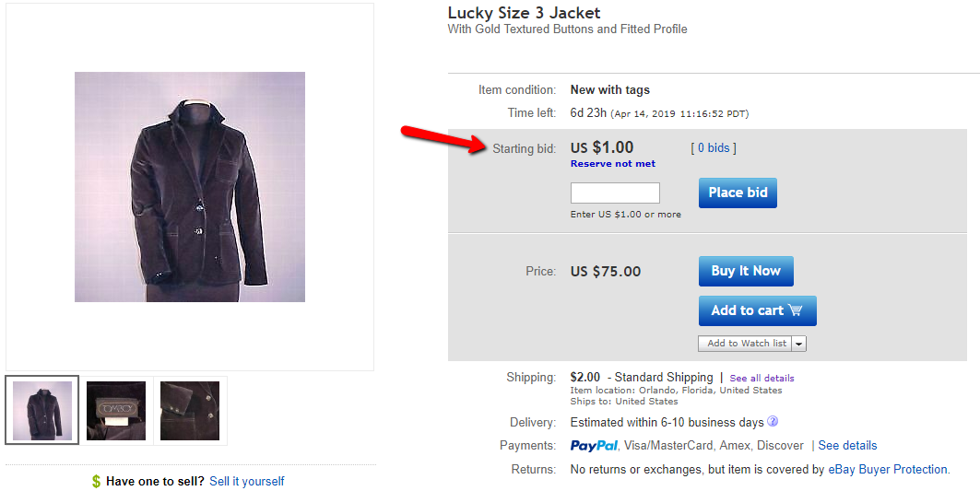This screenshot has height=491, width=980.
Task: Click Add to cart button
Action: tap(758, 310)
